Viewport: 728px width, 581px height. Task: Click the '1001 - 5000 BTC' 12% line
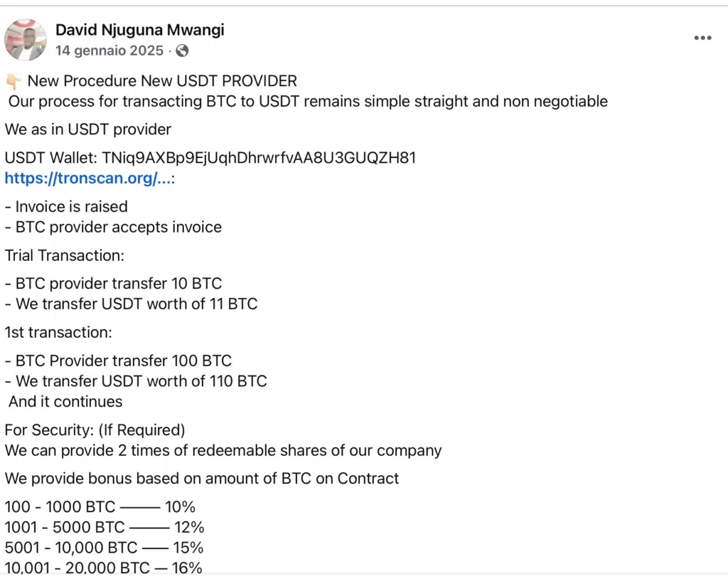click(x=104, y=528)
